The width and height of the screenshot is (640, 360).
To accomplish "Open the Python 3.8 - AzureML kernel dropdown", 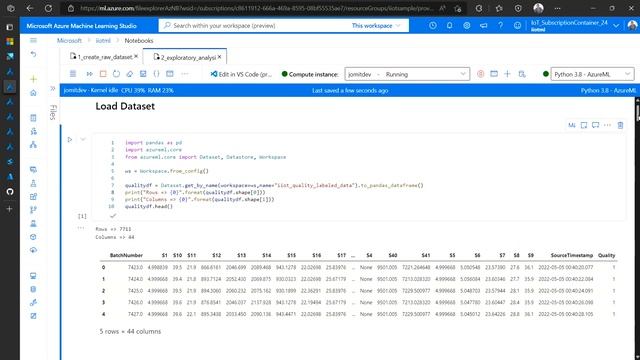I will coord(592,74).
